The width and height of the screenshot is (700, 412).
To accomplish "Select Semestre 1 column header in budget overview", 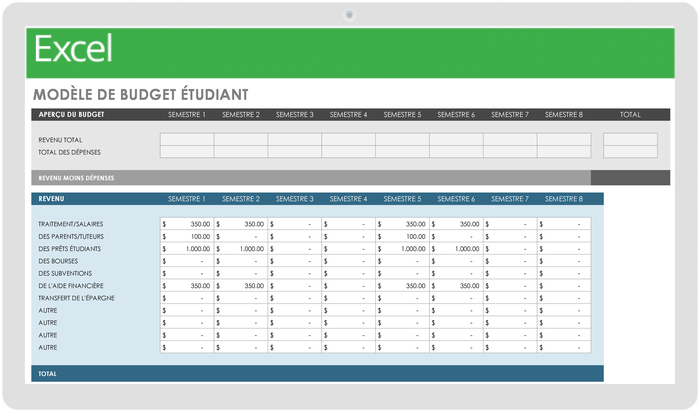I will pos(187,115).
